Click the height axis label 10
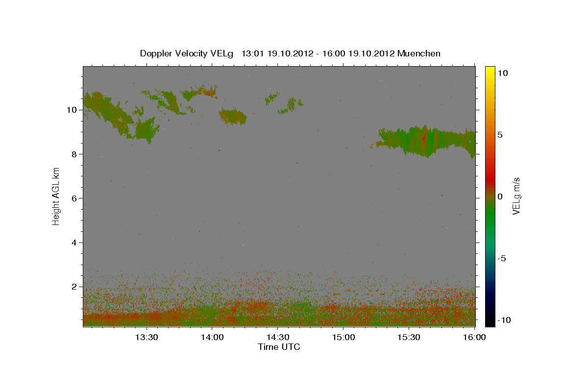This screenshot has height=392, width=588. click(72, 110)
